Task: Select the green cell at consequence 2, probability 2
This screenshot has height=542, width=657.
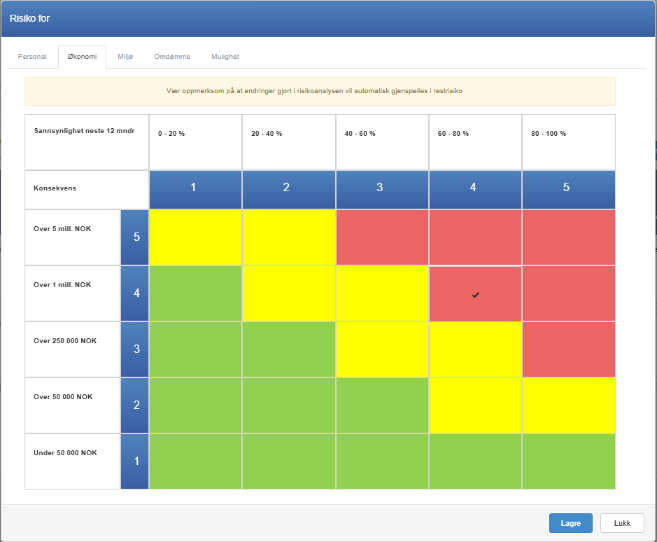Action: click(289, 405)
